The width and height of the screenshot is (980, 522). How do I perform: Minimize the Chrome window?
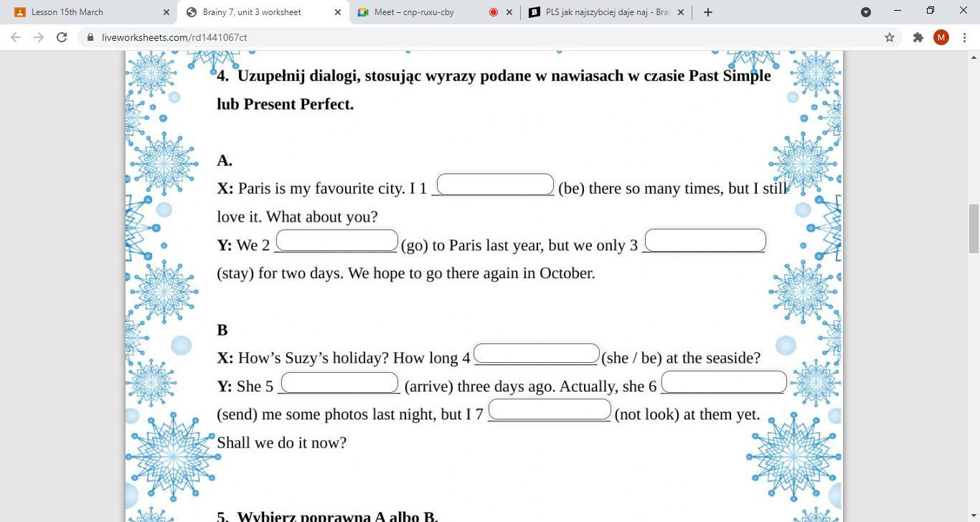[x=897, y=11]
